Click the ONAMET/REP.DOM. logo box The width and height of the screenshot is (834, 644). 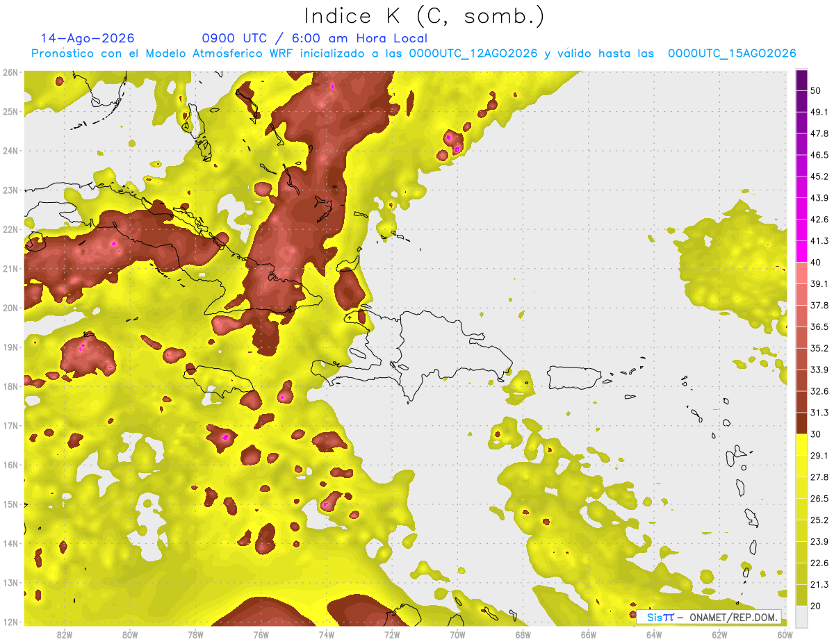tap(709, 617)
